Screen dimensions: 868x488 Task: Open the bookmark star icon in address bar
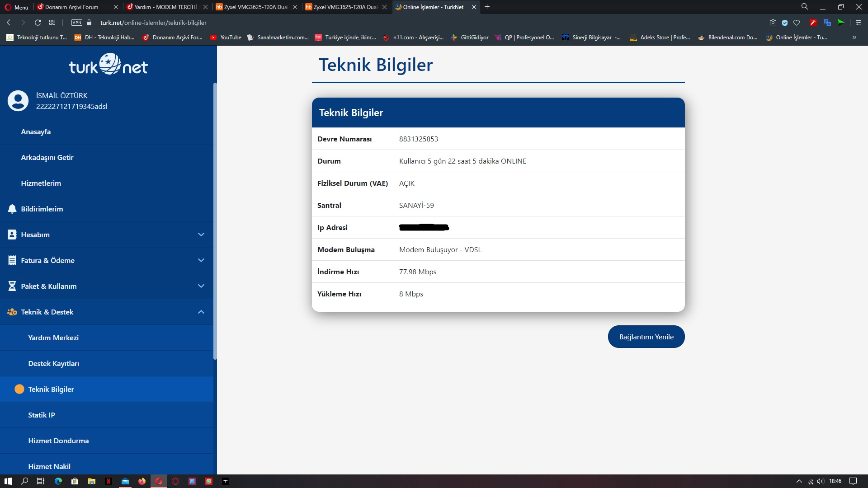797,23
